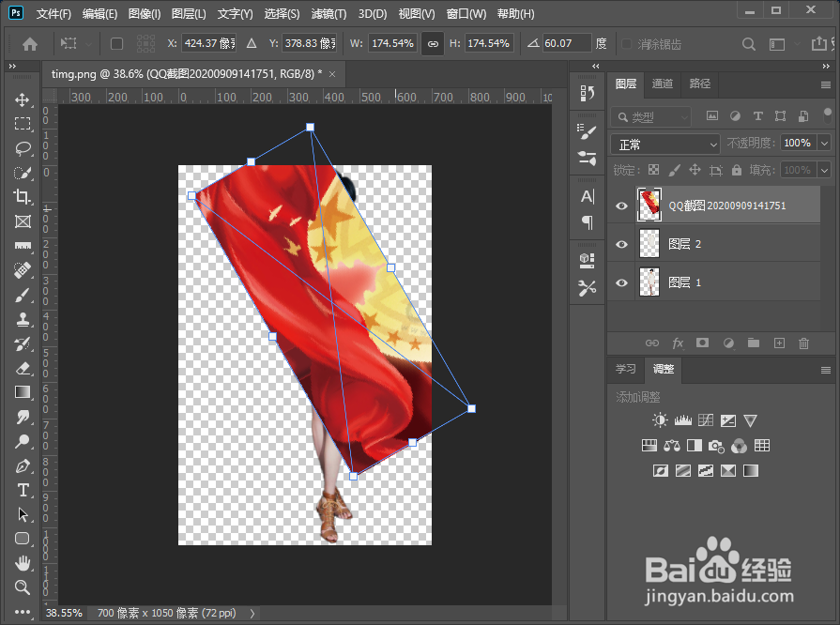Select the History Brush tool

pos(22,343)
